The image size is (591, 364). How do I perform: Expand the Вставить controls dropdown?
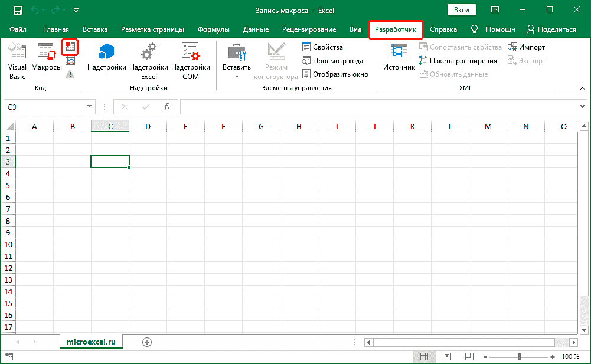(236, 77)
